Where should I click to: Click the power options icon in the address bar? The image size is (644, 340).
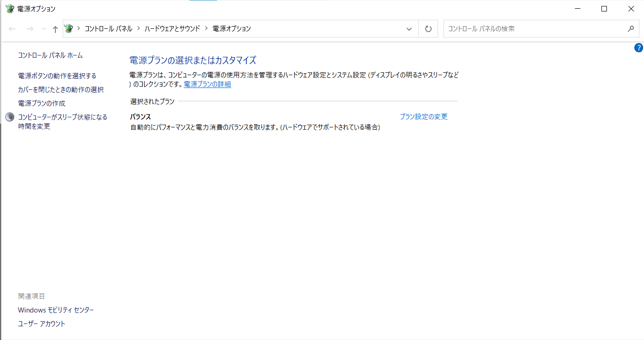point(69,28)
